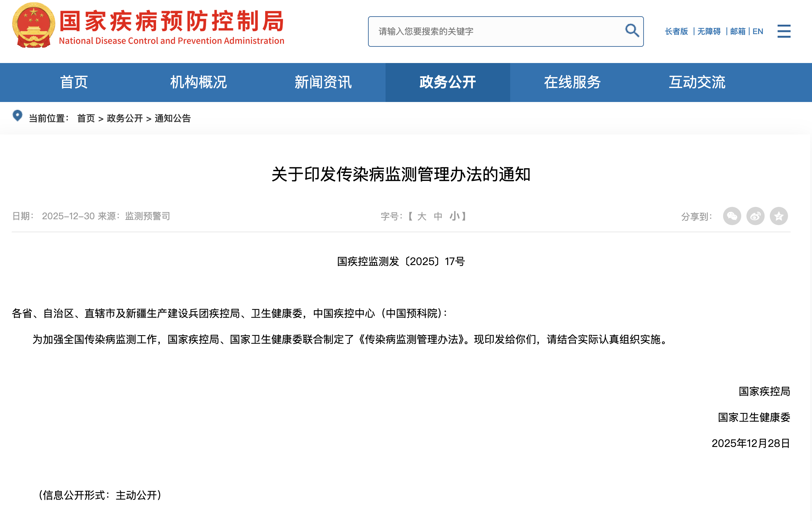Share article to Weibo
Viewport: 812px width, 521px height.
point(755,216)
